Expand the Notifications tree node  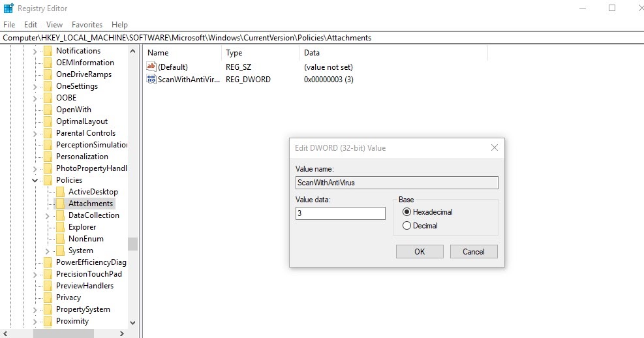(x=35, y=52)
